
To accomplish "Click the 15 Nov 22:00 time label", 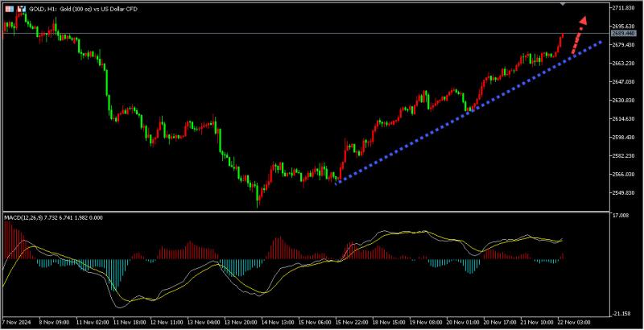I will pos(350,321).
